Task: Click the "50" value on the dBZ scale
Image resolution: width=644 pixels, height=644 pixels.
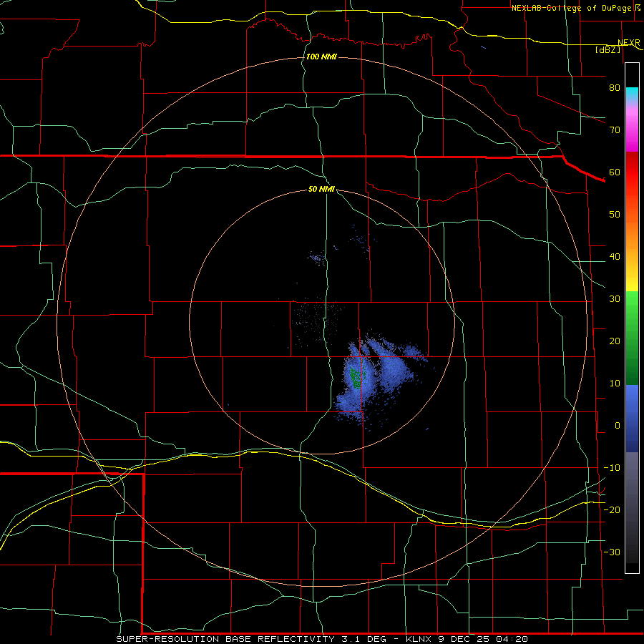Action: (x=615, y=215)
